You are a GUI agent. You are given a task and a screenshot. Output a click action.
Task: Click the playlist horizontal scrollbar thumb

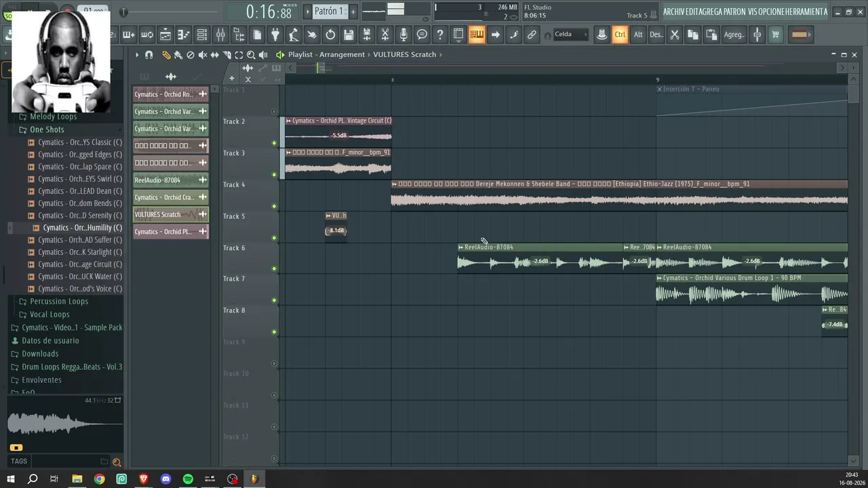pos(320,67)
